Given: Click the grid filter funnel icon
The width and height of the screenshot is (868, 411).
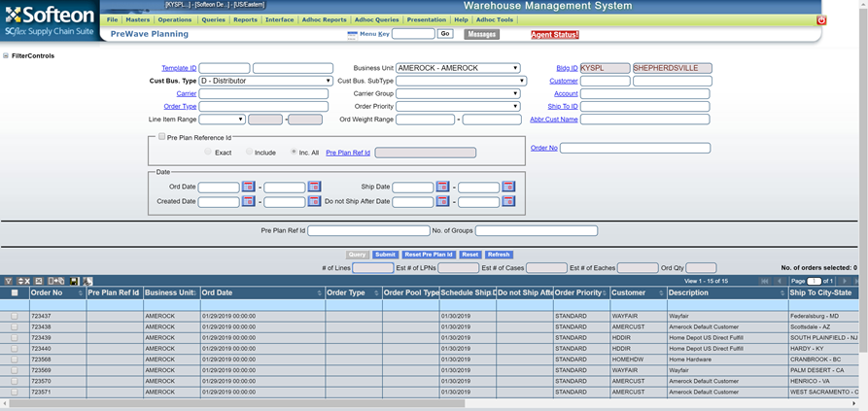Looking at the screenshot, I should click(x=9, y=282).
